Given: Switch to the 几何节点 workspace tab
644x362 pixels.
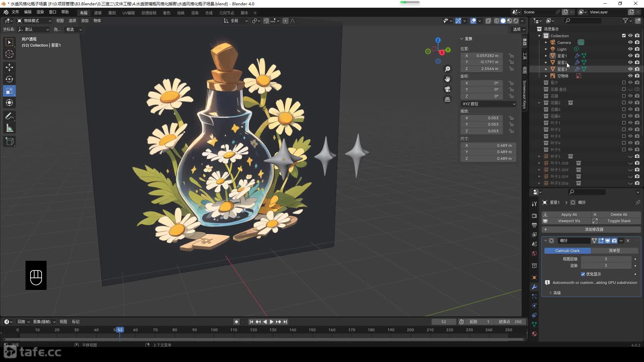Looking at the screenshot, I should (x=227, y=13).
